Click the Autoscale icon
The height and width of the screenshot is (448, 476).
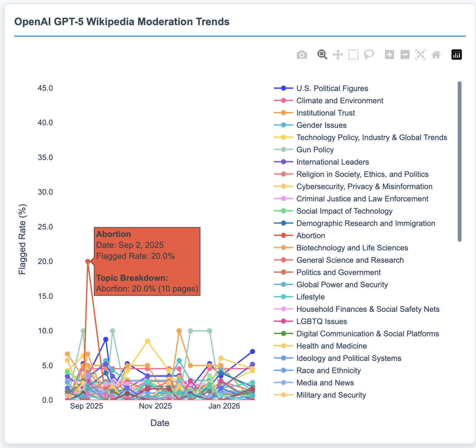[420, 55]
